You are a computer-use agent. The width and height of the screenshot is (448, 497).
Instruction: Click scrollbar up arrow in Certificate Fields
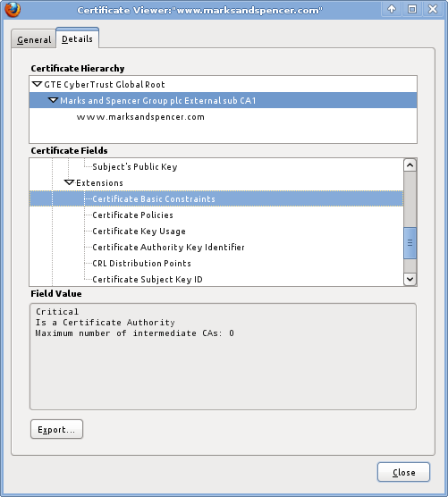[x=410, y=165]
